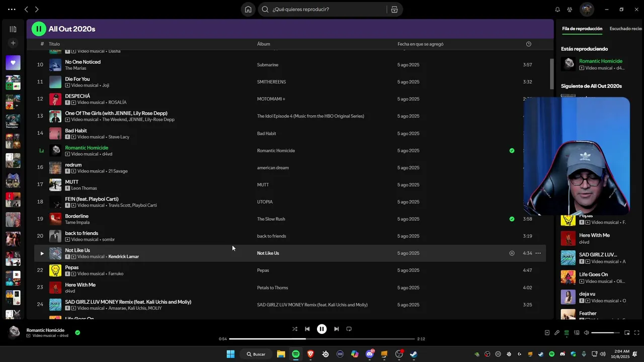Select the redrum track title
Image resolution: width=644 pixels, height=362 pixels.
pos(73,165)
